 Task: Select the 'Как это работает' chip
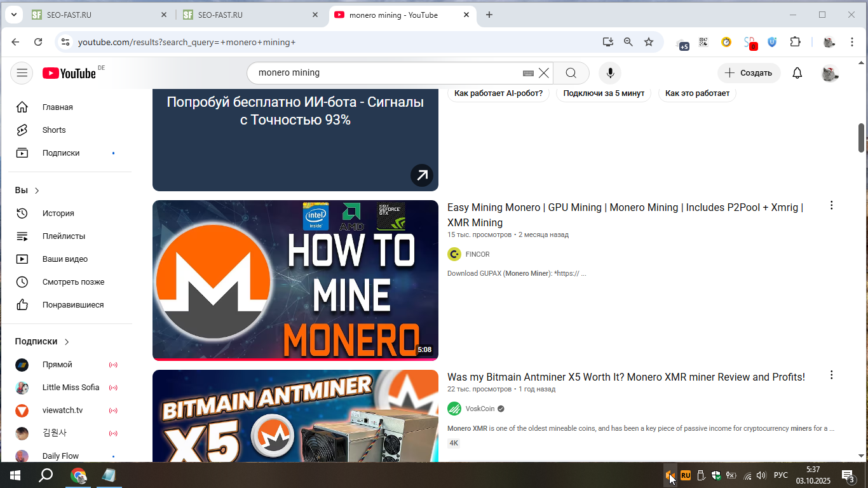[697, 93]
